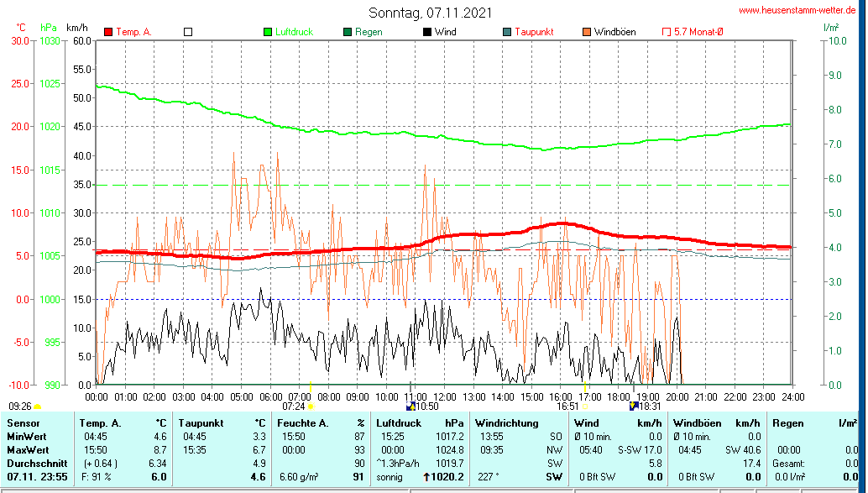Screen dimensions: 868x493
Task: Click the MaxWert row label
Action: [x=28, y=450]
